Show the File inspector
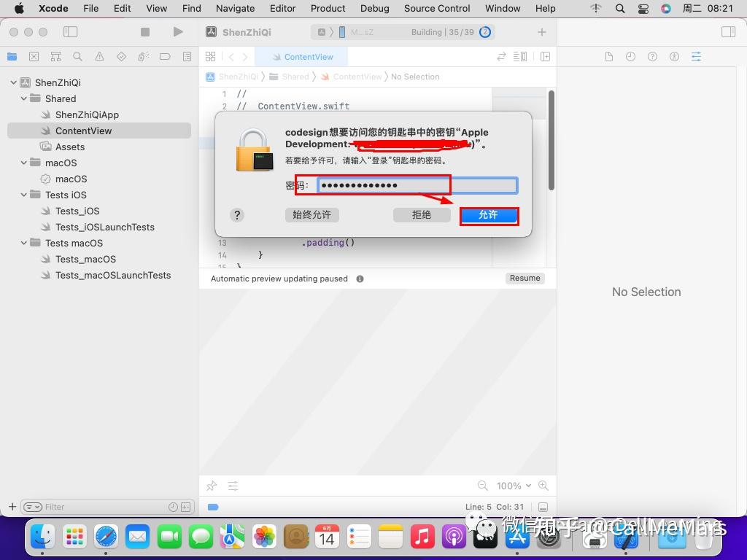Viewport: 747px width, 560px height. [x=609, y=57]
